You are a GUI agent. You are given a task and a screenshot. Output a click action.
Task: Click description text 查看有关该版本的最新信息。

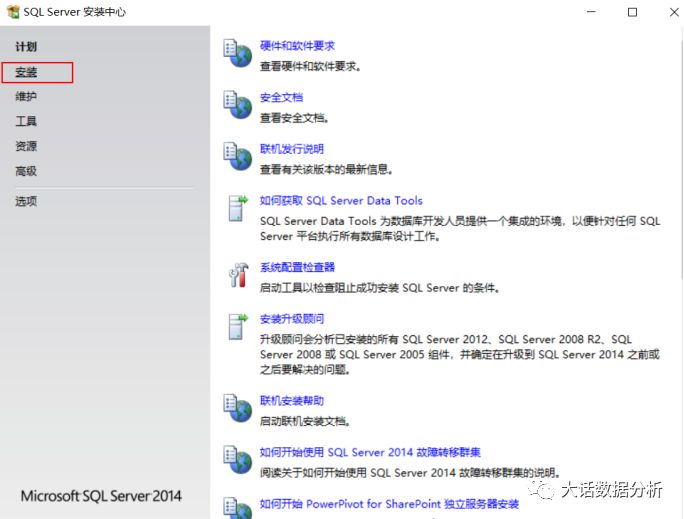(326, 169)
